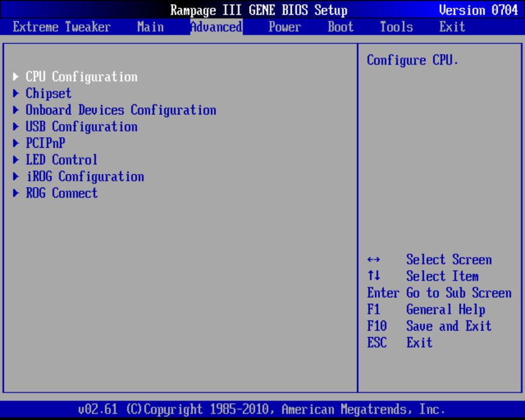The height and width of the screenshot is (420, 525).
Task: Click the F10 key label
Action: click(x=377, y=326)
